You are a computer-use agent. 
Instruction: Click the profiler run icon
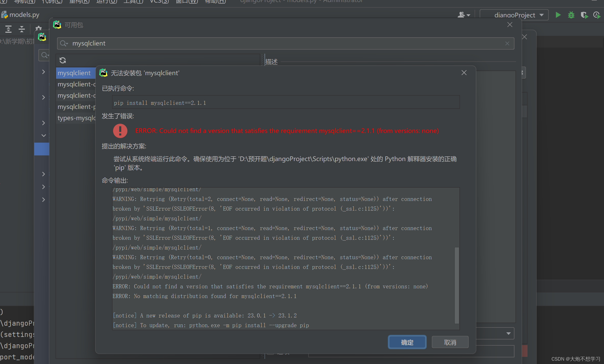(x=597, y=15)
